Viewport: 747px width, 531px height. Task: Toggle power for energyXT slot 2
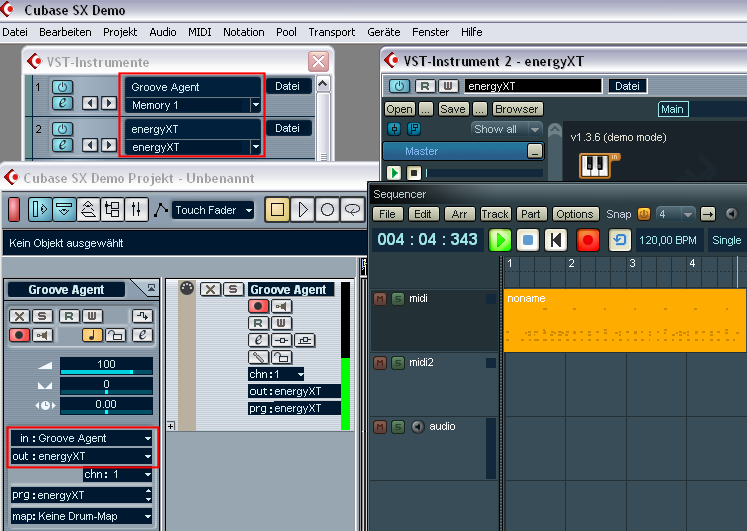(x=62, y=129)
